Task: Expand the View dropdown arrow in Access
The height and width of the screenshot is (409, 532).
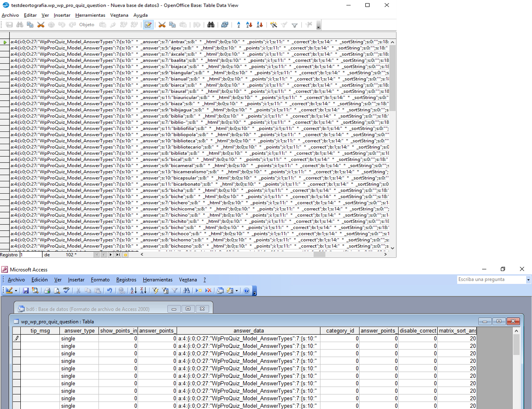Action: [x=16, y=291]
